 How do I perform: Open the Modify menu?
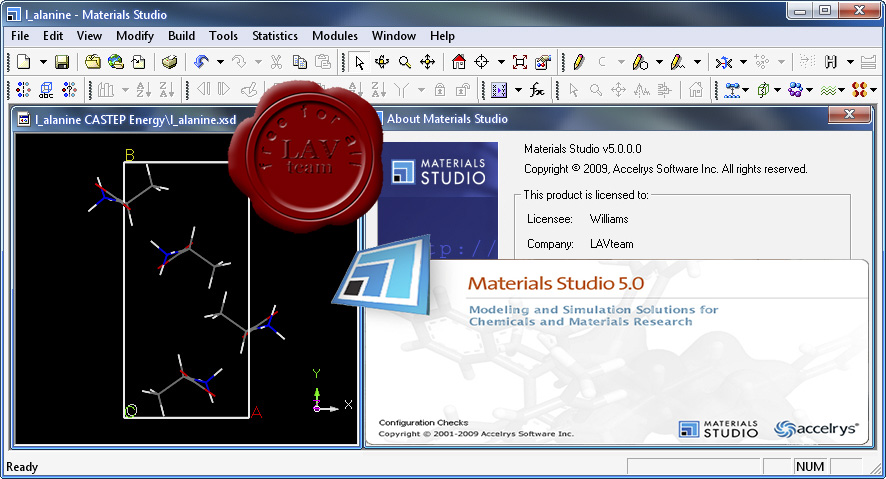pos(134,36)
